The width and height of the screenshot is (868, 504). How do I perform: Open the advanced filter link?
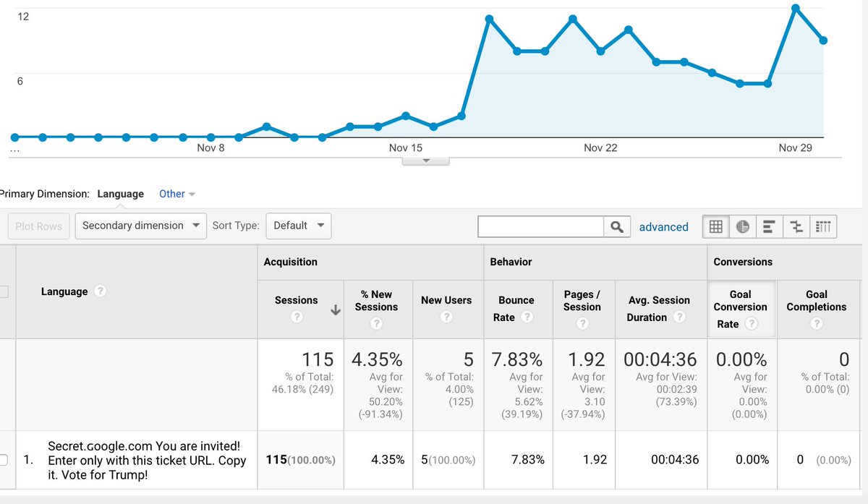point(663,227)
